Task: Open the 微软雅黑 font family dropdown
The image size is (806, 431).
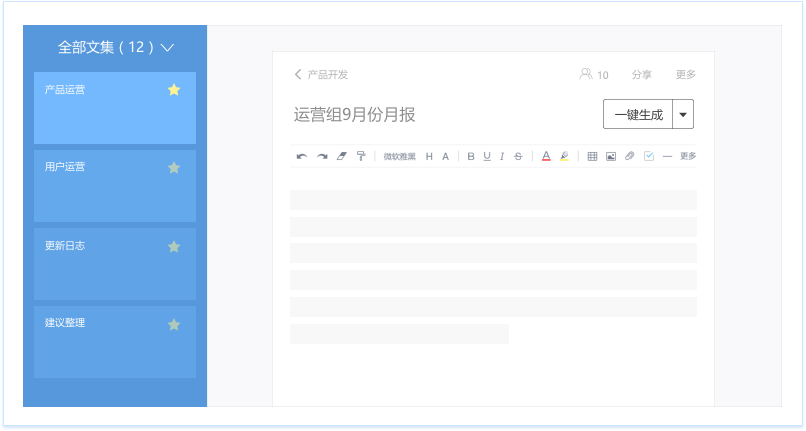Action: pos(399,156)
